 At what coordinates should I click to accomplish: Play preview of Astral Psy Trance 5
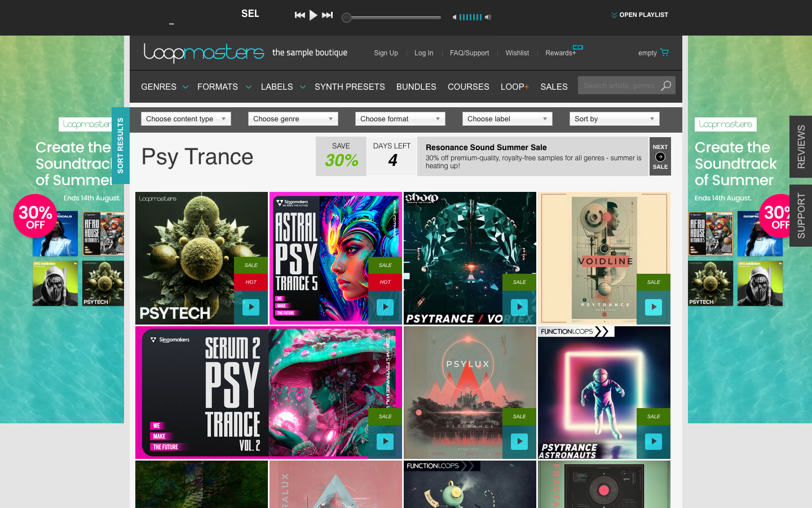point(385,307)
